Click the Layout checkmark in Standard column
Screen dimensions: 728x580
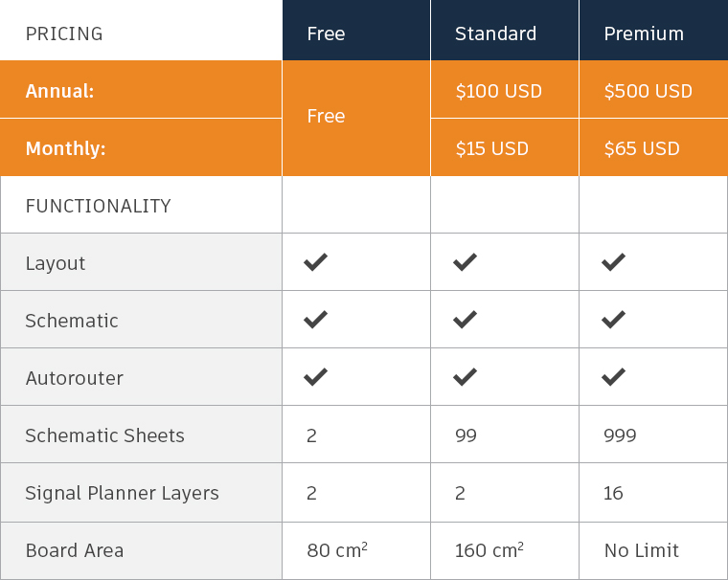pyautogui.click(x=465, y=262)
